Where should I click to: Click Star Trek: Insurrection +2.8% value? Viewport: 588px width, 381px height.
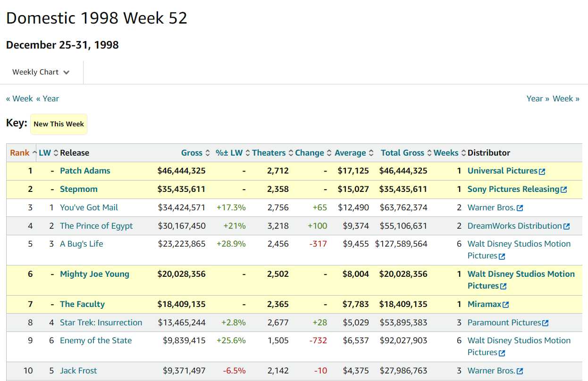pos(234,323)
